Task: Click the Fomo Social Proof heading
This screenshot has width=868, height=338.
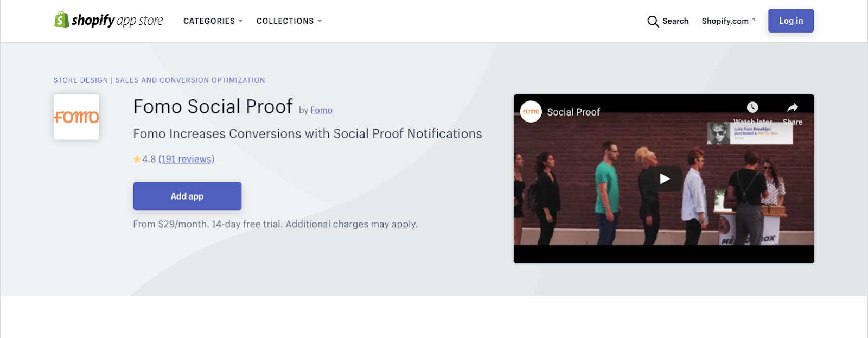Action: click(x=213, y=107)
